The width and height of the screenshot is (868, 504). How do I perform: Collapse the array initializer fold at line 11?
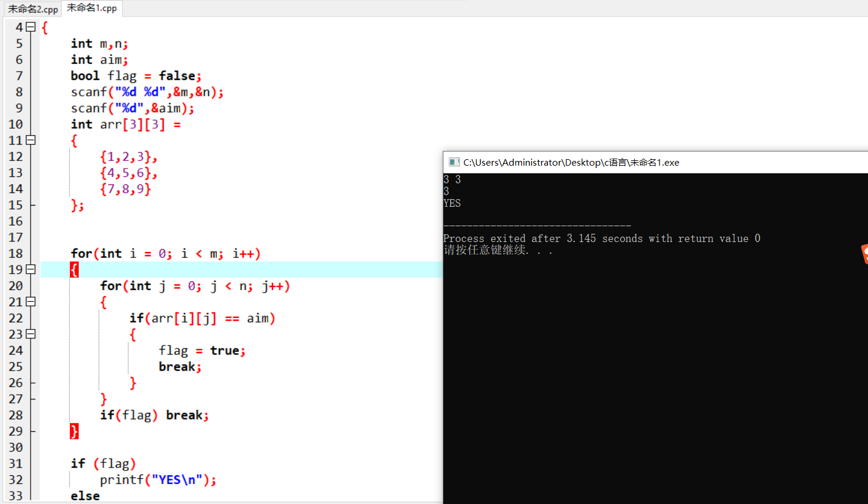coord(31,140)
